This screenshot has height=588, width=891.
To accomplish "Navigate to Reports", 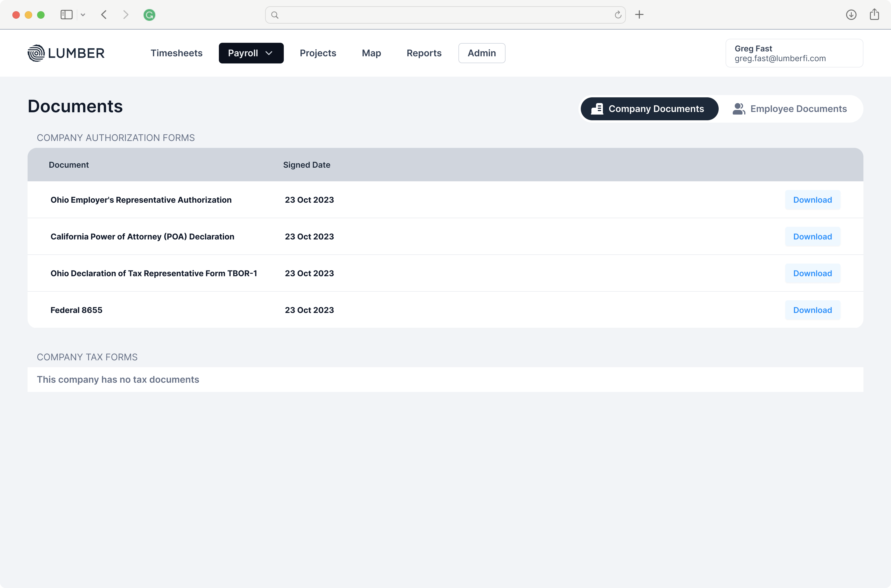I will (x=424, y=53).
